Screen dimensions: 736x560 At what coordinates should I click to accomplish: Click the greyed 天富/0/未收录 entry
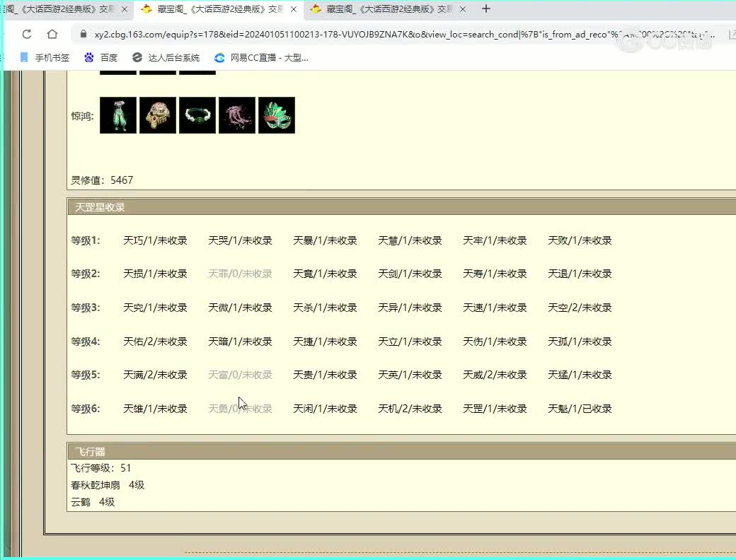pyautogui.click(x=240, y=375)
